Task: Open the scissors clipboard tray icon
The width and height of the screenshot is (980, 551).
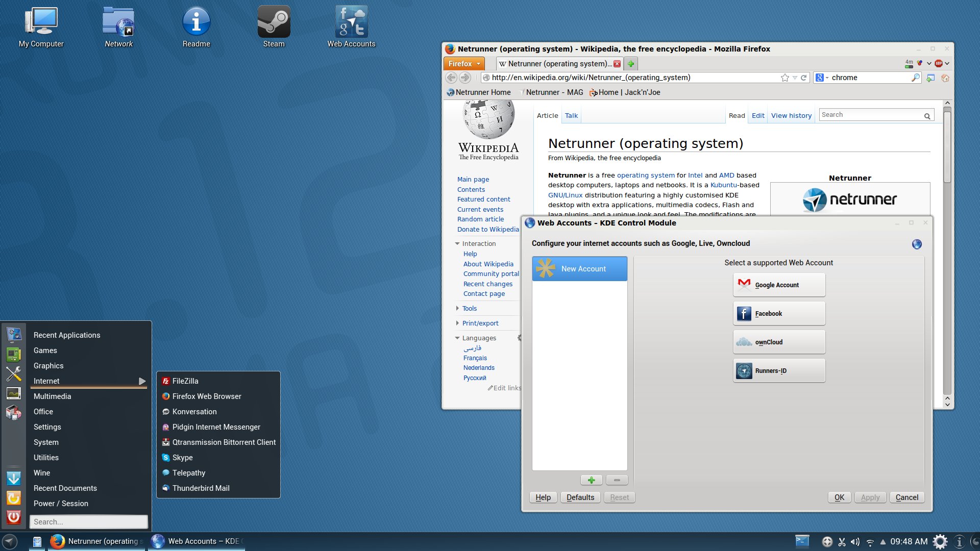Action: coord(842,542)
